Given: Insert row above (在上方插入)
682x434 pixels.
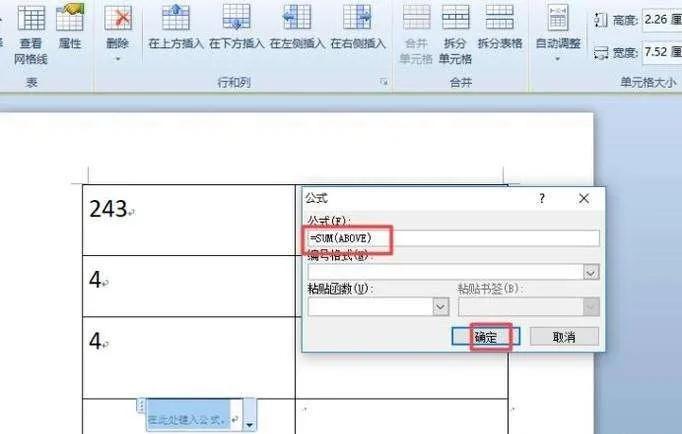Looking at the screenshot, I should click(x=176, y=27).
